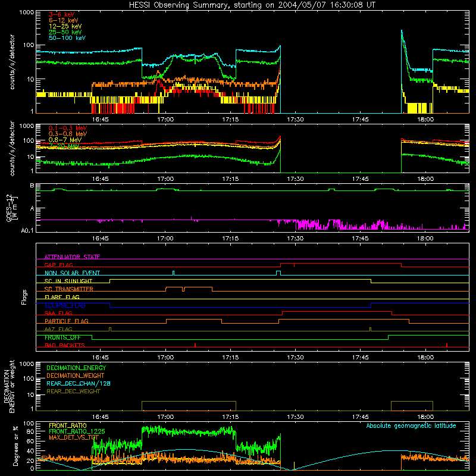Click counts/s/detector axis title of MeV panel
476x476 pixels.
[x=12, y=148]
